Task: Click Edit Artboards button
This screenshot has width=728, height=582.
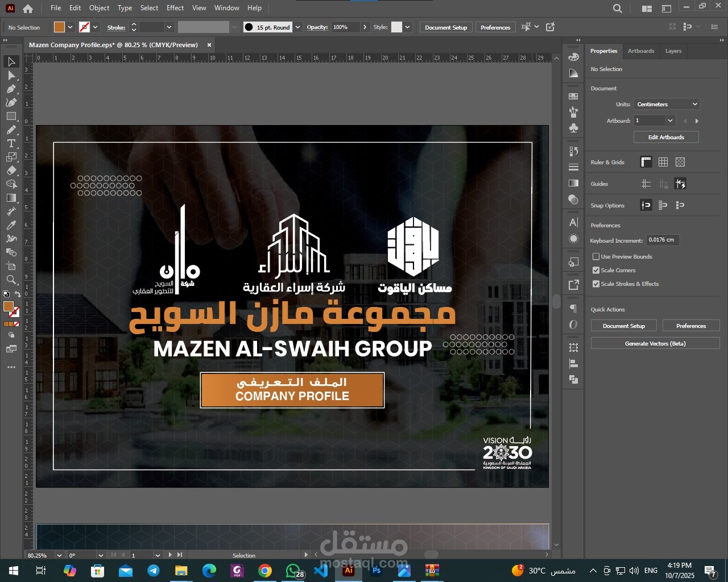Action: [x=666, y=137]
